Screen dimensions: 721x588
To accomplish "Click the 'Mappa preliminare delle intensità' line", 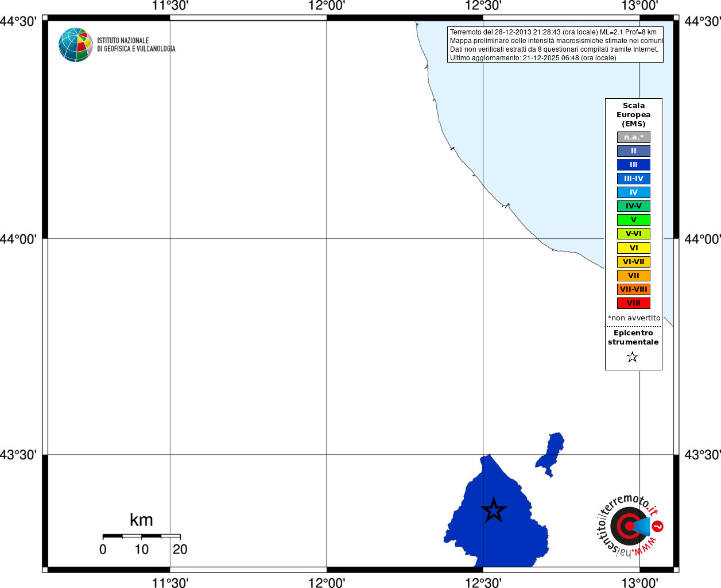I will tap(557, 41).
